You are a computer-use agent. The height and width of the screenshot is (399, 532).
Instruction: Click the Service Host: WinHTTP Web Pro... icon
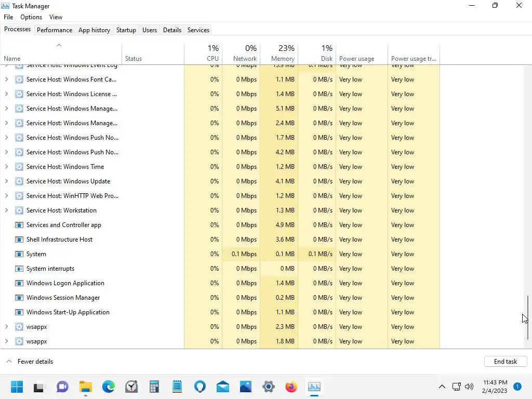click(x=19, y=196)
